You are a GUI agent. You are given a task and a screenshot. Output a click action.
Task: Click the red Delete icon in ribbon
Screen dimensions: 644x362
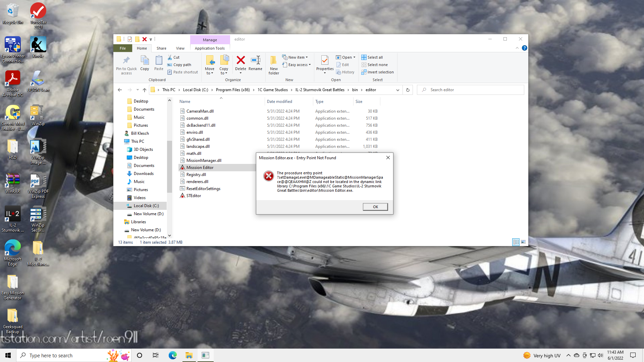coord(240,61)
